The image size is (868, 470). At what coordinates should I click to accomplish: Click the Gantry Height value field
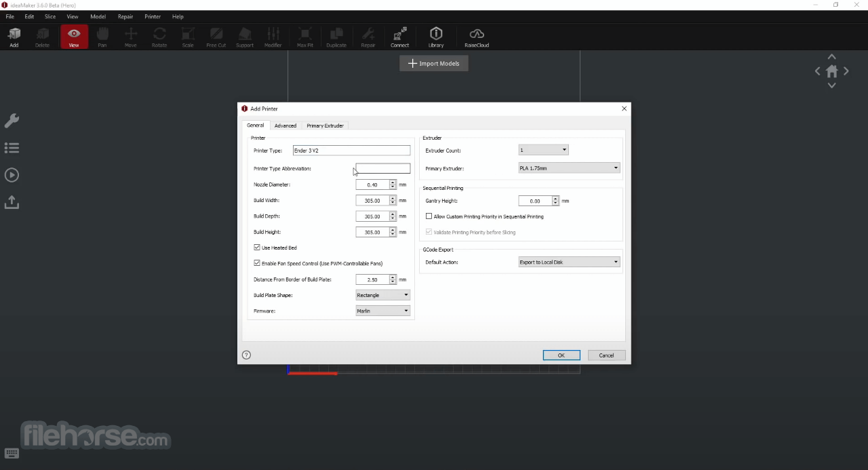coord(535,201)
